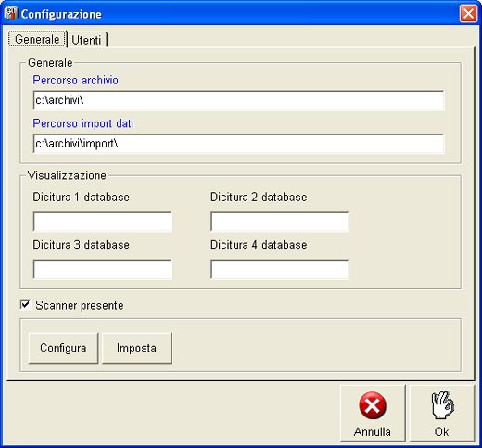This screenshot has height=448, width=482.
Task: Focus the Dicitura 2 database field
Action: [280, 222]
